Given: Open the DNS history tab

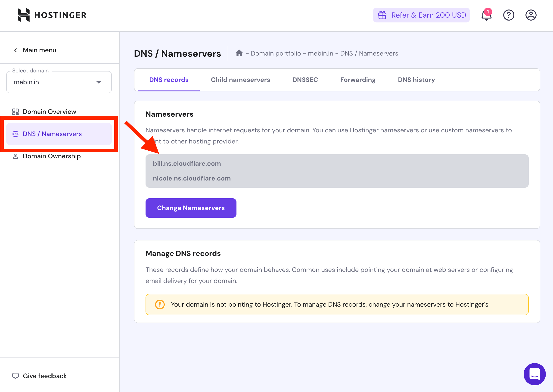Looking at the screenshot, I should pyautogui.click(x=416, y=80).
